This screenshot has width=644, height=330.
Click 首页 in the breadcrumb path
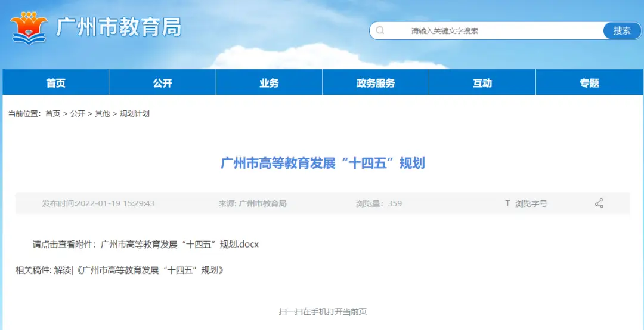click(x=52, y=114)
